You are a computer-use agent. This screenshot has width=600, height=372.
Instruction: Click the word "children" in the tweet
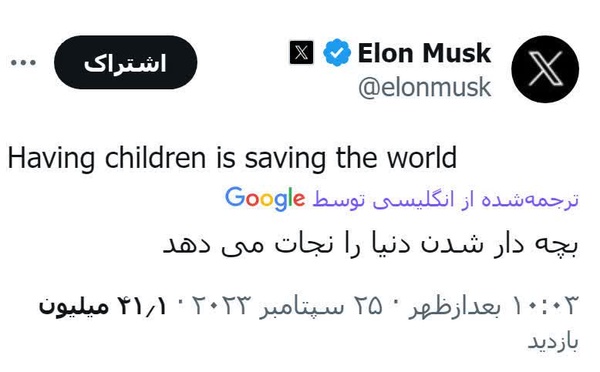tap(155, 157)
